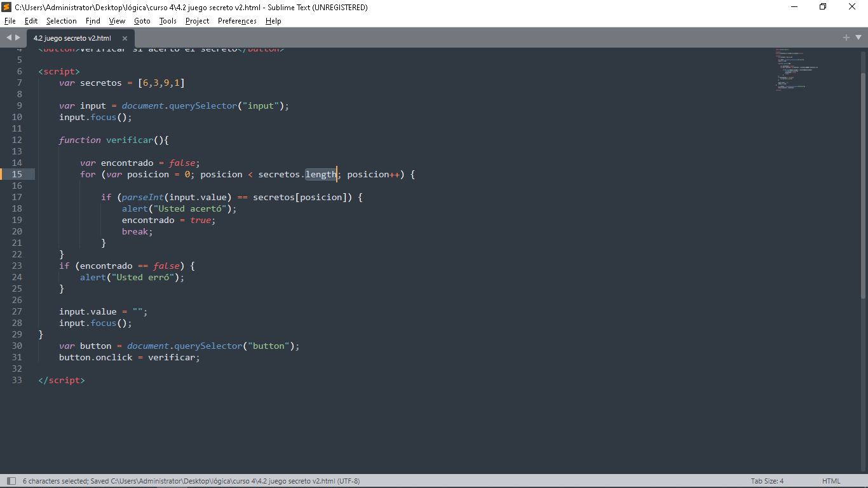Image resolution: width=868 pixels, height=488 pixels.
Task: Click 'button.onclick' on line 31
Action: point(96,357)
